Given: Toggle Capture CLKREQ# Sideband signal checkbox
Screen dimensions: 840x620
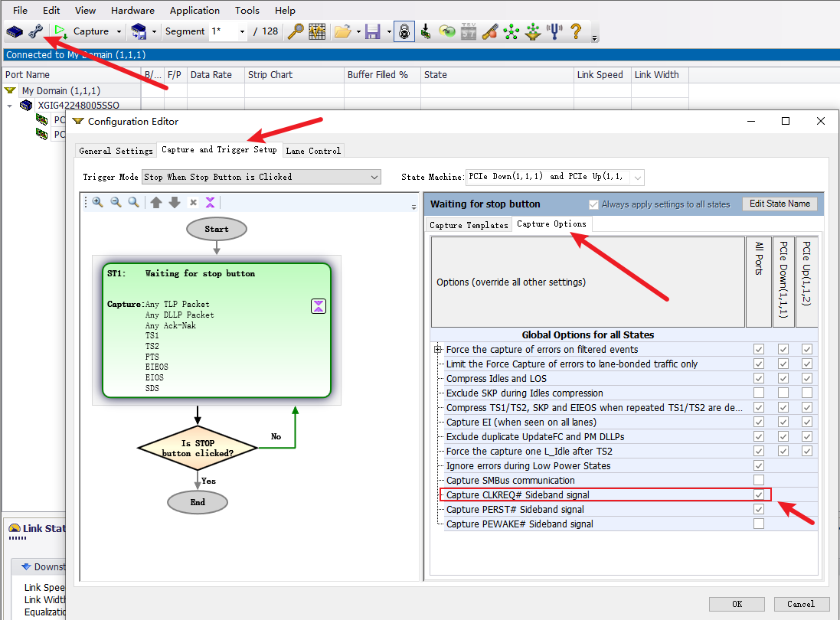Looking at the screenshot, I should 759,494.
